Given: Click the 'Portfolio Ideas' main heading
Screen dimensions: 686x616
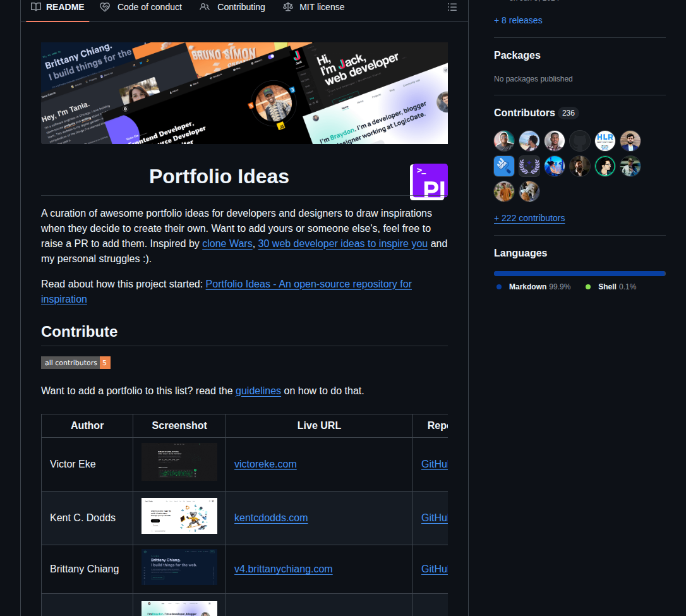Looking at the screenshot, I should point(219,177).
